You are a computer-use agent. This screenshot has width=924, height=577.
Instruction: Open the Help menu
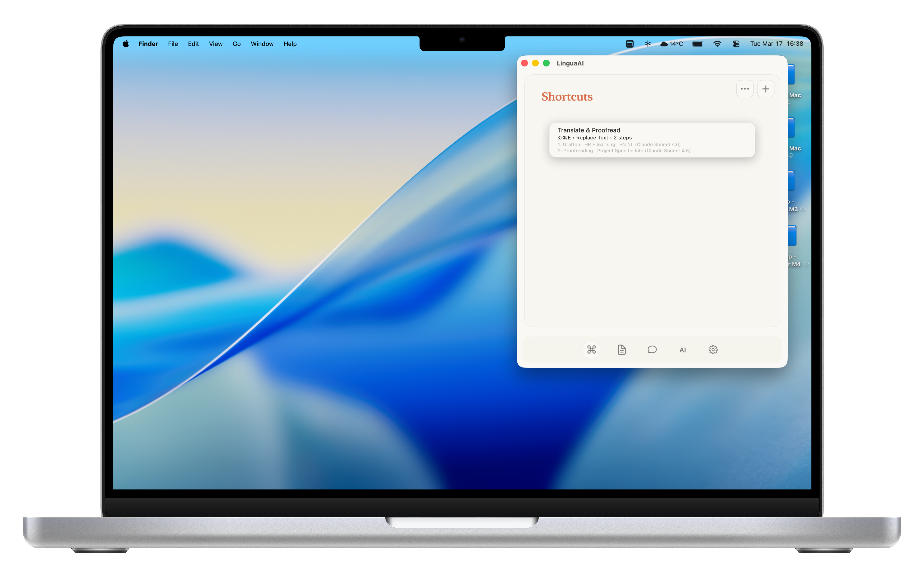pyautogui.click(x=290, y=44)
